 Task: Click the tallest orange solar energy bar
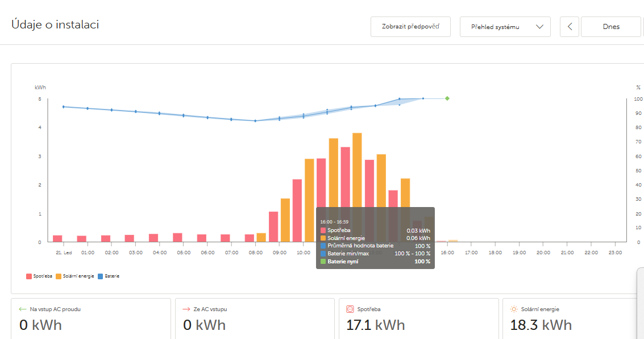tap(357, 187)
